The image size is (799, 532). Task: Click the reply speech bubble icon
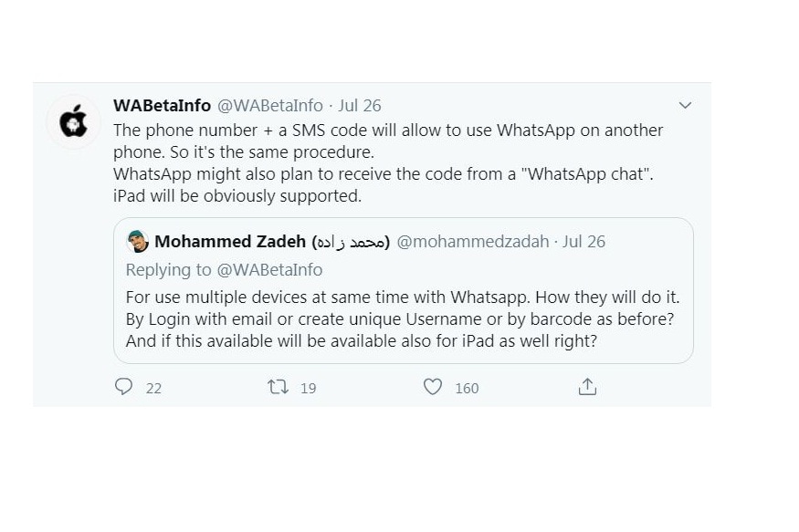coord(124,387)
